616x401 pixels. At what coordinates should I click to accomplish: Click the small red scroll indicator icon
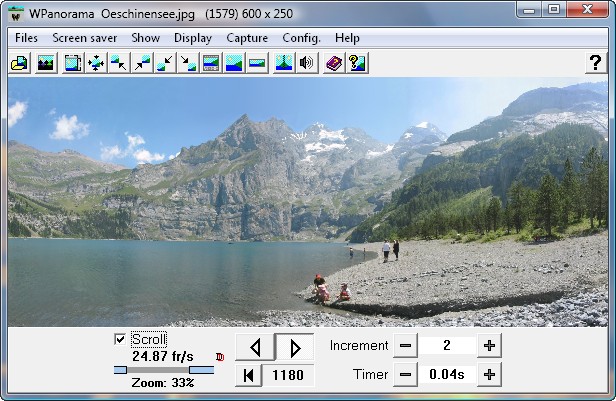tap(220, 357)
